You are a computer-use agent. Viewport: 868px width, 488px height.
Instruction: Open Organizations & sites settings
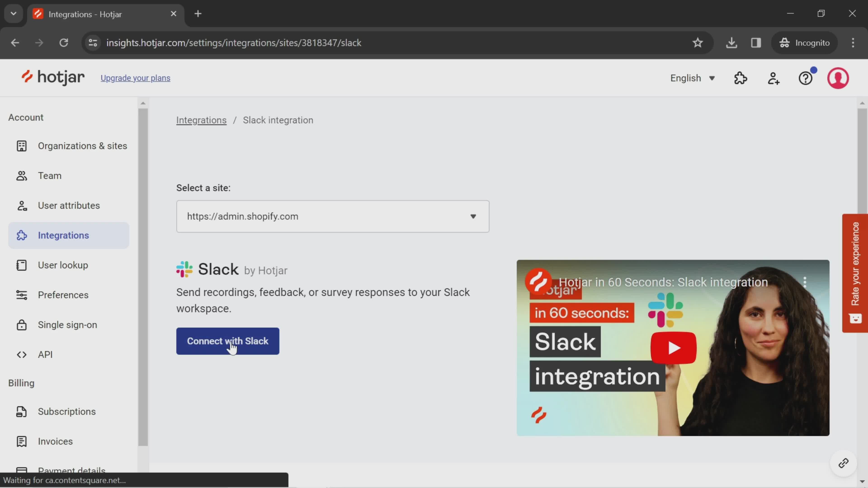click(x=82, y=145)
